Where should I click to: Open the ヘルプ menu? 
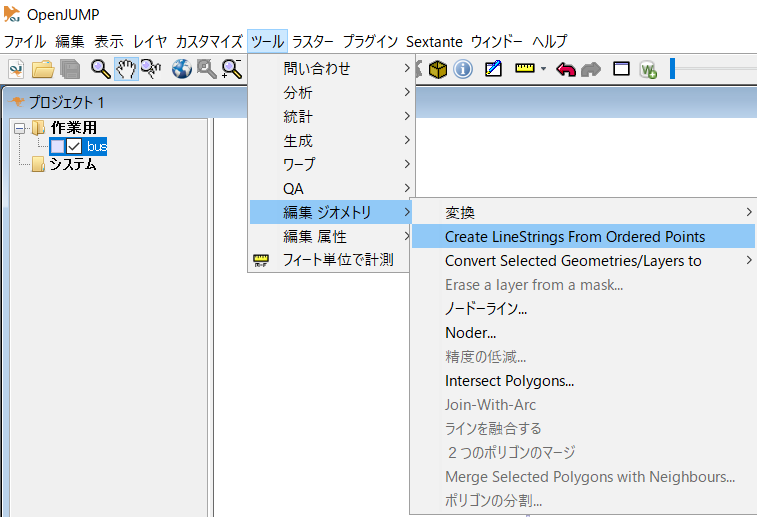(549, 42)
